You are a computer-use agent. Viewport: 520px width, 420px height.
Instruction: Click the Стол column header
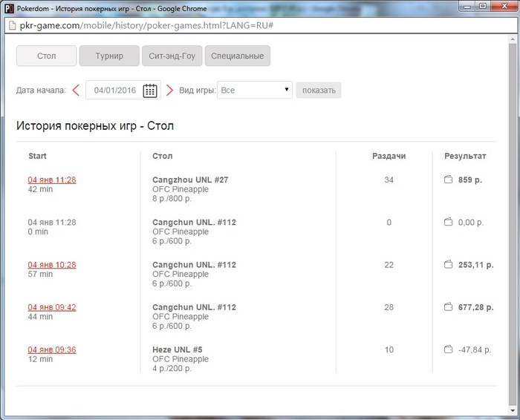tap(162, 156)
